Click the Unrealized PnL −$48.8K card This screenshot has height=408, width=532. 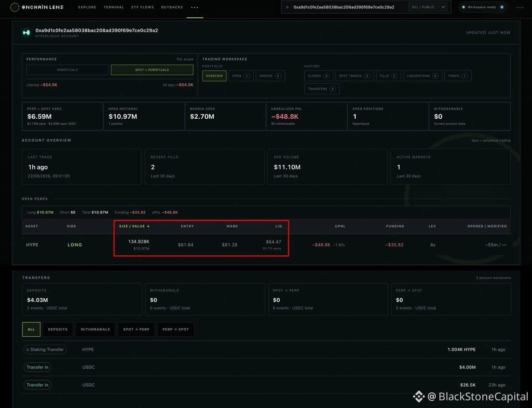pos(306,116)
